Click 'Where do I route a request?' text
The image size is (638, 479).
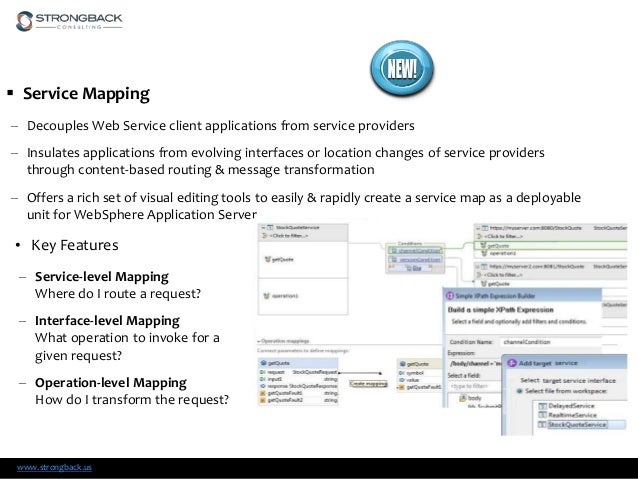click(x=118, y=294)
